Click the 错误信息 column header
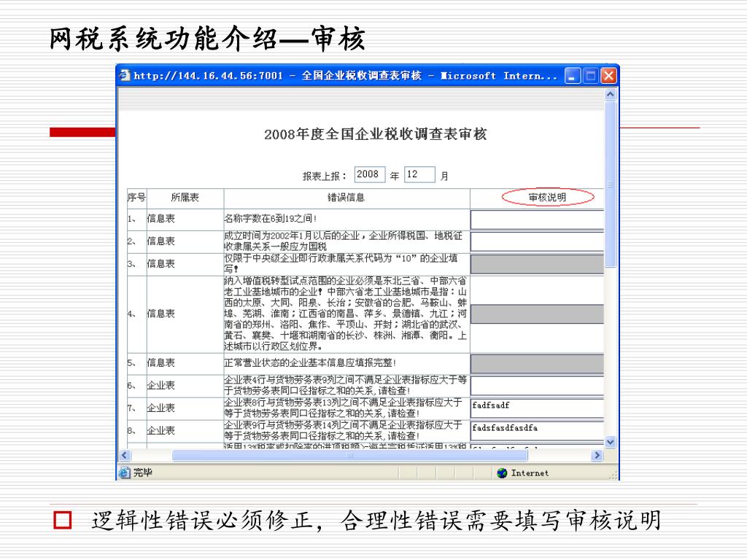Viewport: 747px width, 560px height. [346, 197]
